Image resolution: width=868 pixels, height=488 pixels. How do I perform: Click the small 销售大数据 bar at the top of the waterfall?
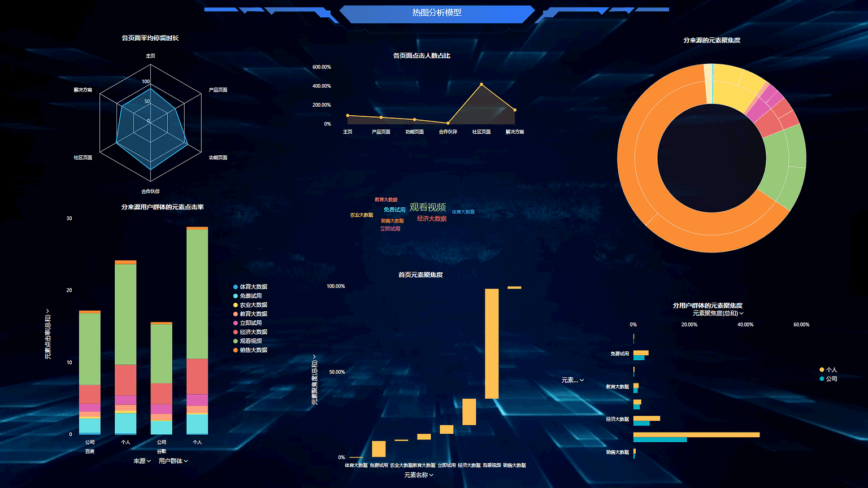coord(514,287)
